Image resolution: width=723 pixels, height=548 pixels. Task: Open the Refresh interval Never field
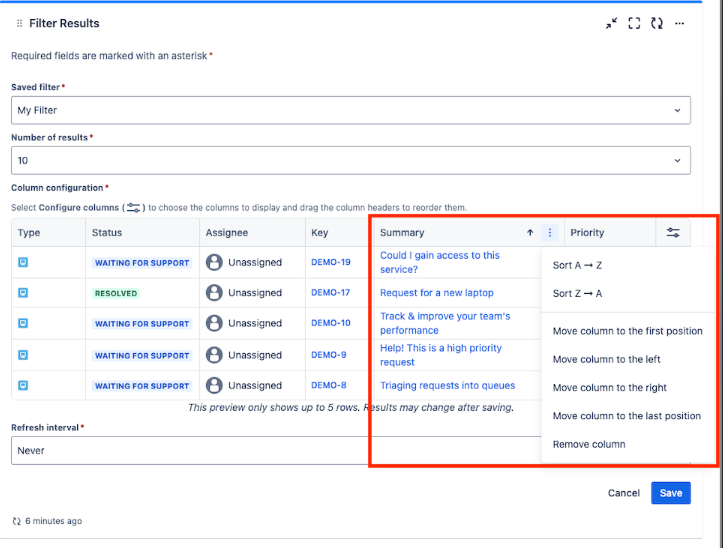point(190,451)
